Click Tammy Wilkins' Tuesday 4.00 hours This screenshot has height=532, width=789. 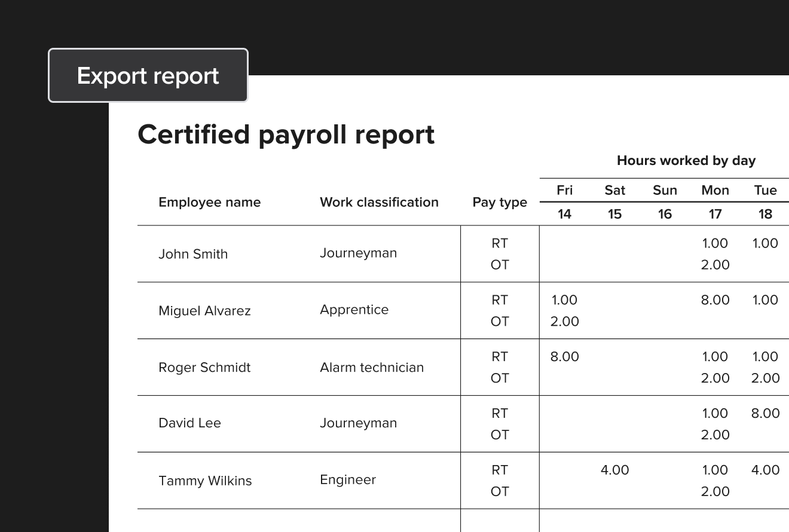765,470
